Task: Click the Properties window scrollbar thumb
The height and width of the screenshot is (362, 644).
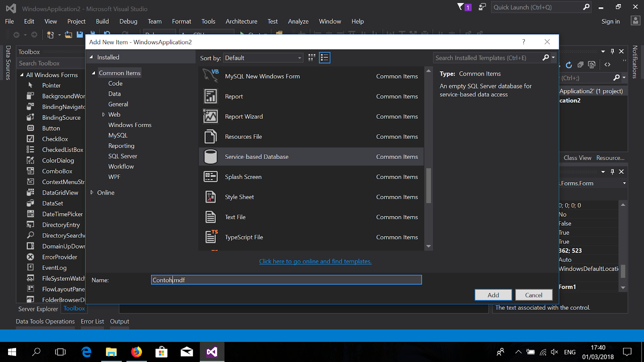Action: (623, 271)
